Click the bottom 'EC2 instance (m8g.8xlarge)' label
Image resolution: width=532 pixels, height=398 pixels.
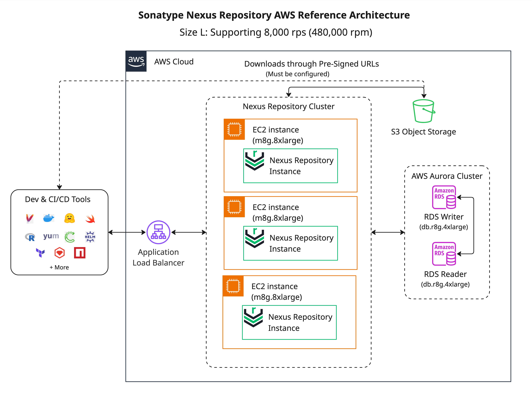[x=277, y=292]
